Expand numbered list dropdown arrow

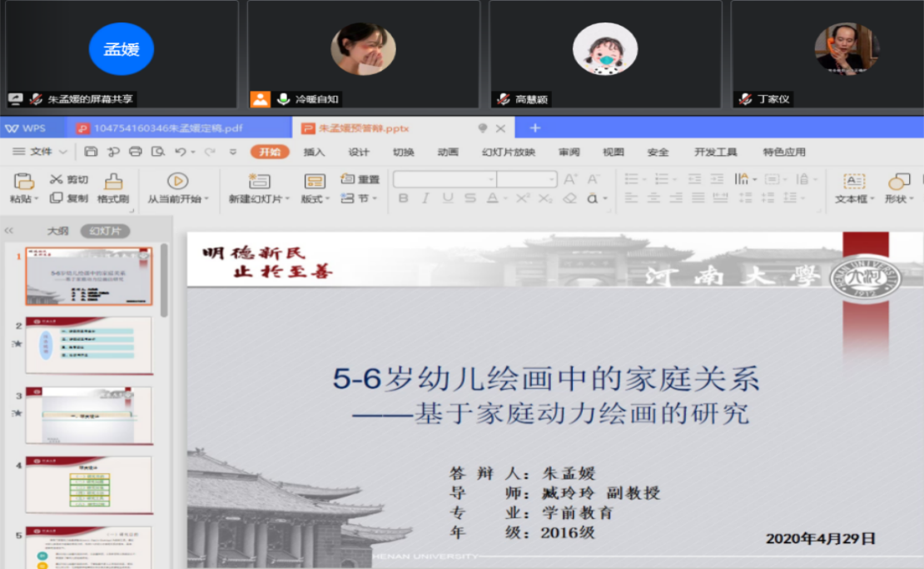pyautogui.click(x=675, y=179)
